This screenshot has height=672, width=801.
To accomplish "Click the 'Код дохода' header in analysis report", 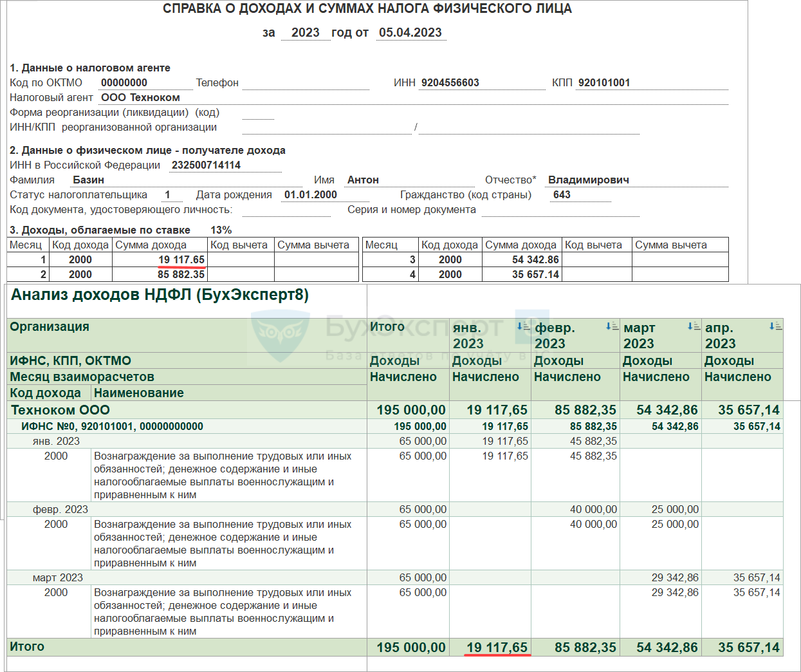I will [49, 393].
